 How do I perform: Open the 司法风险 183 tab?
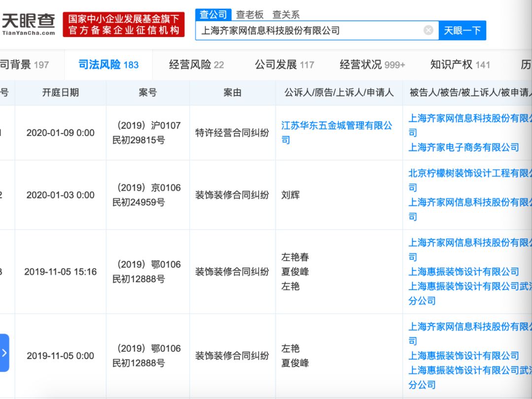(x=108, y=65)
